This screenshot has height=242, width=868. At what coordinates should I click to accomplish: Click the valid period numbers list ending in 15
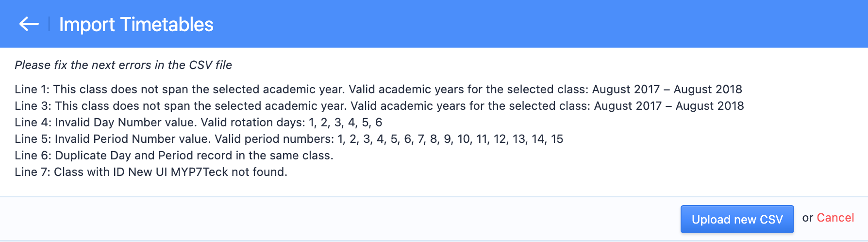[x=451, y=139]
